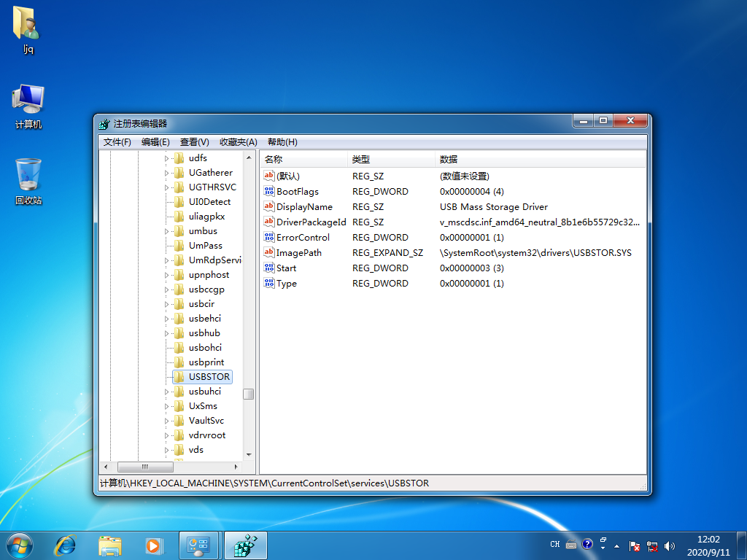Launch Windows Media Player from taskbar
The width and height of the screenshot is (747, 560).
(154, 545)
